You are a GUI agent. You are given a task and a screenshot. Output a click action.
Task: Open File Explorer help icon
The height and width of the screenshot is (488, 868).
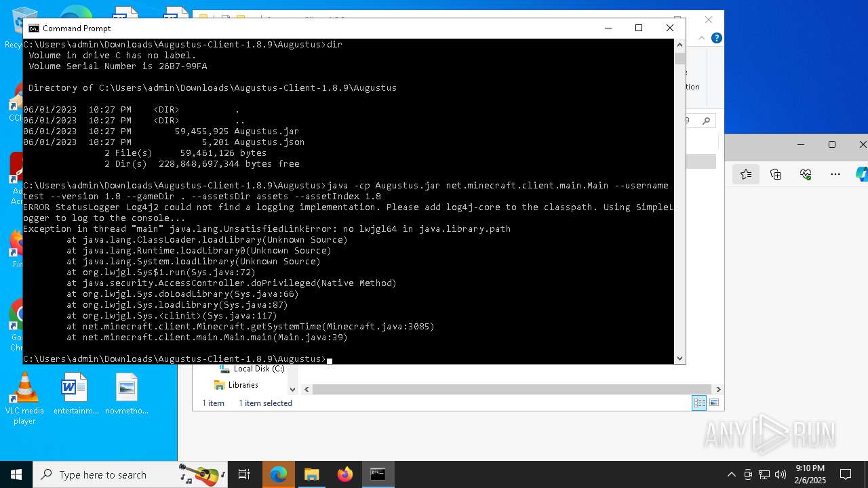pyautogui.click(x=716, y=38)
